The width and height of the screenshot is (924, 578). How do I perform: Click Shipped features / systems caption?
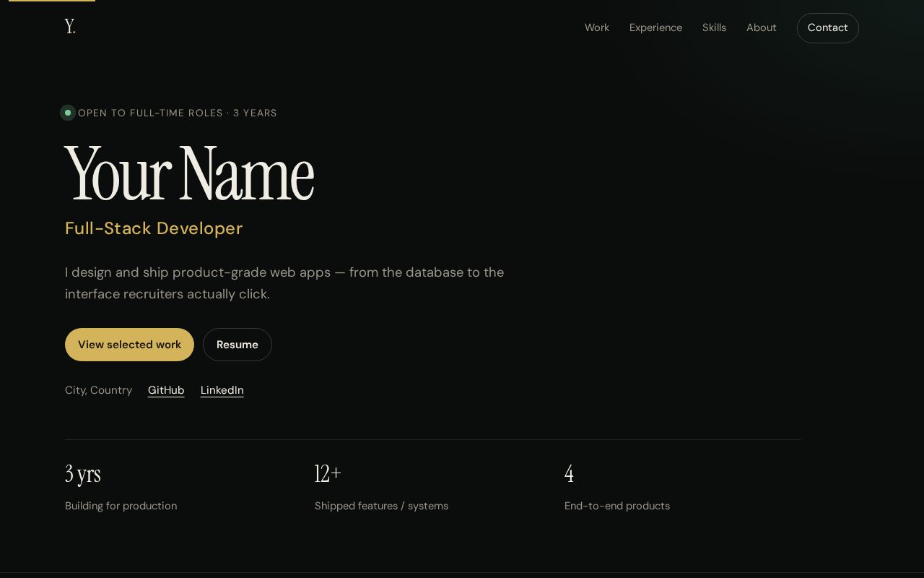coord(381,506)
